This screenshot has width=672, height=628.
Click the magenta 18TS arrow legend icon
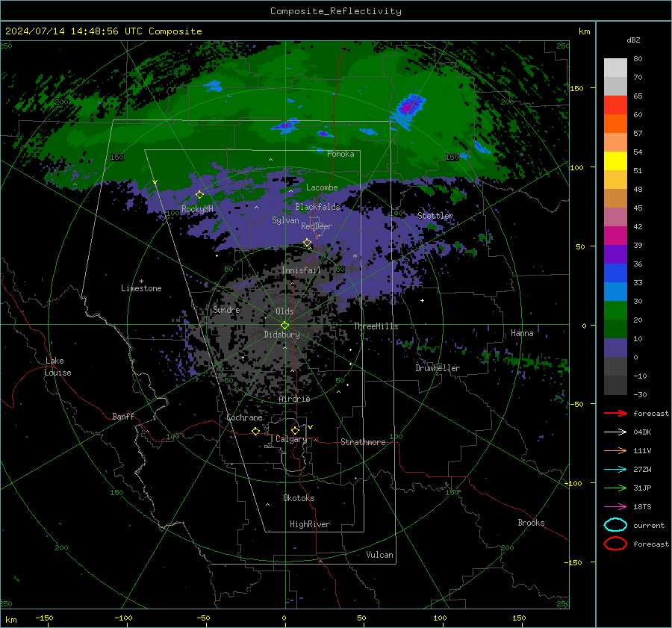tap(615, 507)
